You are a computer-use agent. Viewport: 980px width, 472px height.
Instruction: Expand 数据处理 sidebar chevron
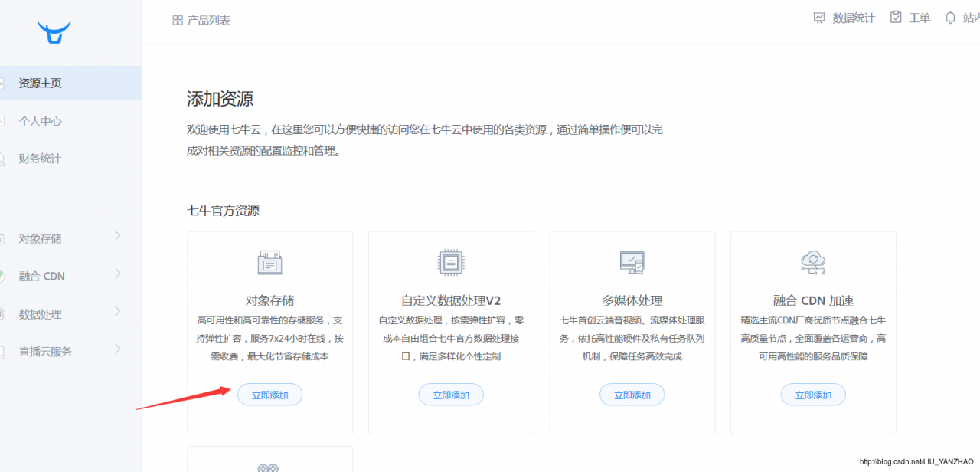pyautogui.click(x=118, y=311)
